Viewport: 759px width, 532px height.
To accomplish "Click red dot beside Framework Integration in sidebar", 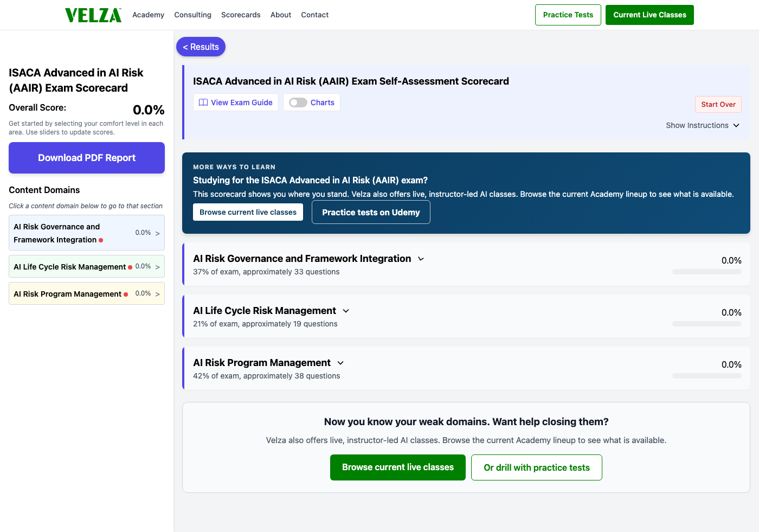I will point(101,240).
